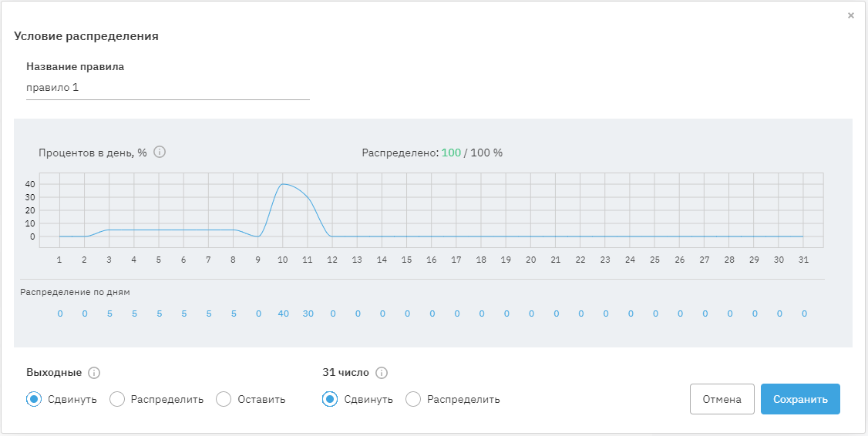This screenshot has height=436, width=868.
Task: Click info icon beside 'Выходные' label
Action: tap(94, 373)
